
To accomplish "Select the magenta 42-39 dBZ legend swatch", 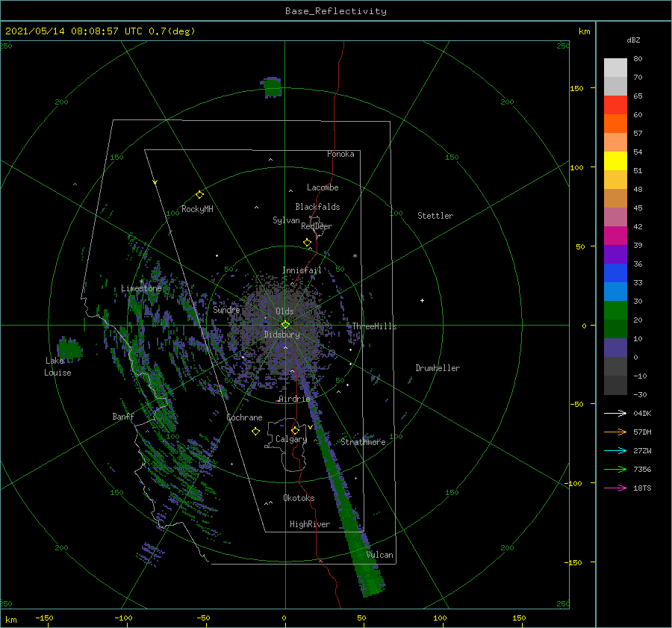I will (x=615, y=236).
